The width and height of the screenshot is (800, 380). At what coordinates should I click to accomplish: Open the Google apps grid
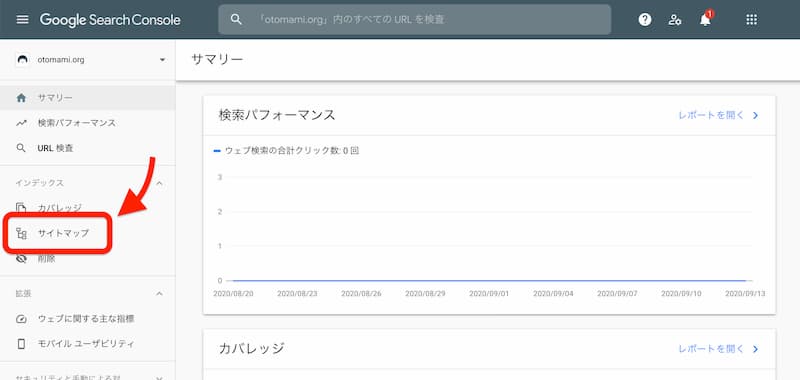[752, 20]
